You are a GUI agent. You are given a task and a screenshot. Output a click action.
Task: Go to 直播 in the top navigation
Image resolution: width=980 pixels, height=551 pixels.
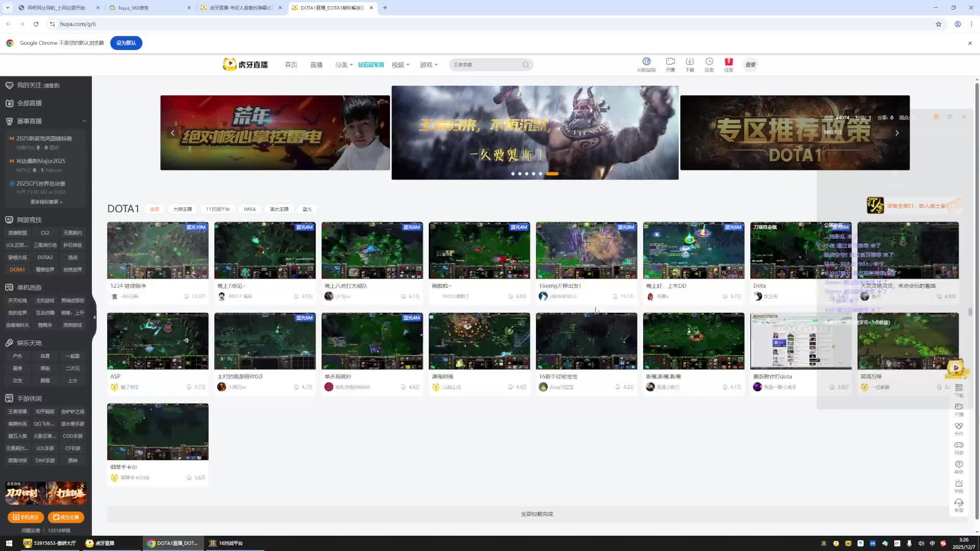point(316,65)
